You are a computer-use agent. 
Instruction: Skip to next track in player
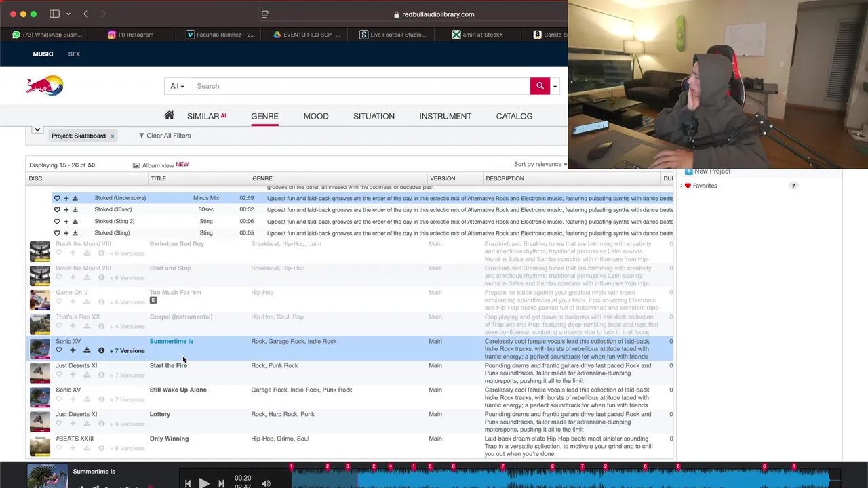click(221, 483)
